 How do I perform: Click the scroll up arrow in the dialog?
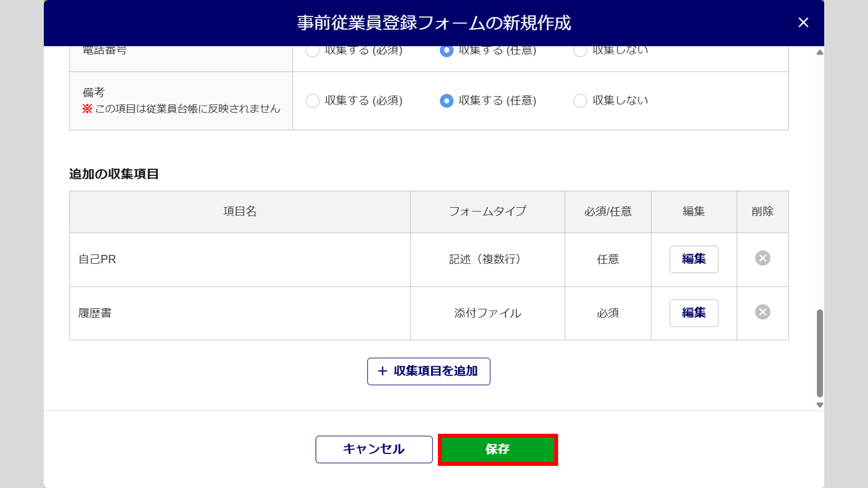pyautogui.click(x=819, y=52)
